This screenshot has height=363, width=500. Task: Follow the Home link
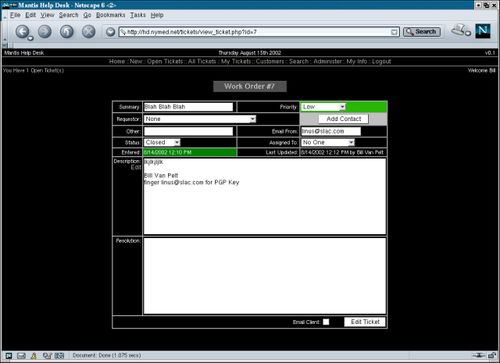117,61
